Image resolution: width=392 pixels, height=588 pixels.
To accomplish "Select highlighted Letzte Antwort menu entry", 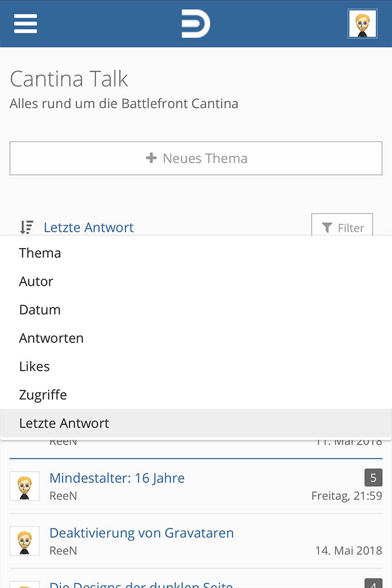I will coord(196,423).
